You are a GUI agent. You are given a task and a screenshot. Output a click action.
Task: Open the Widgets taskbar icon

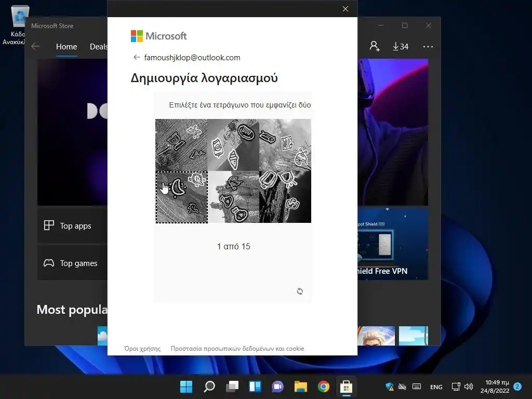[255, 387]
